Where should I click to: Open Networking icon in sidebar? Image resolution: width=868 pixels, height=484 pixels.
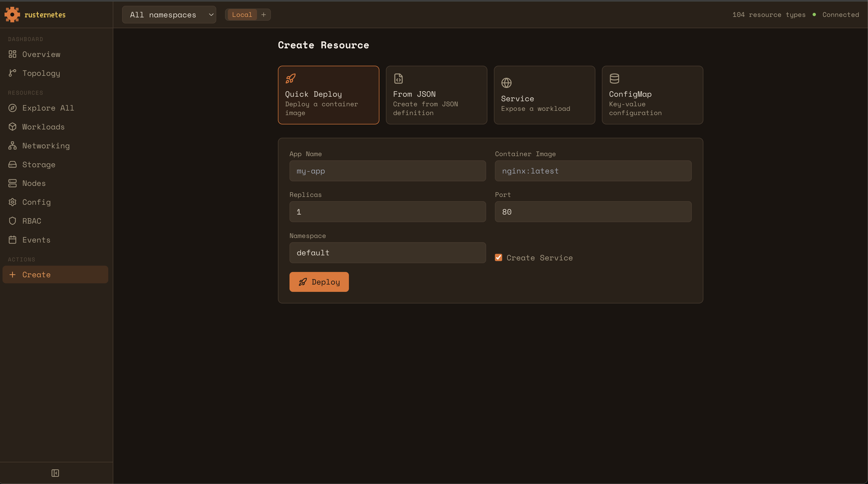(x=13, y=146)
